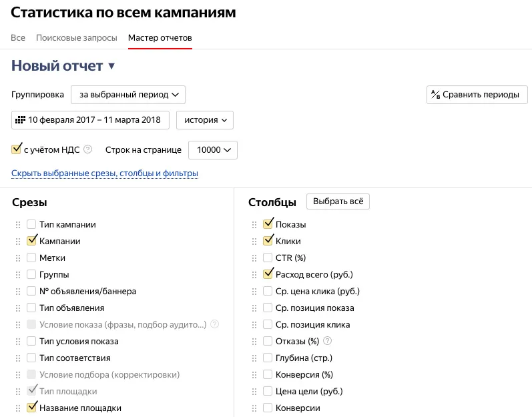Screen dimensions: 532x417
Task: Check the Группы slice checkbox
Action: (x=31, y=274)
